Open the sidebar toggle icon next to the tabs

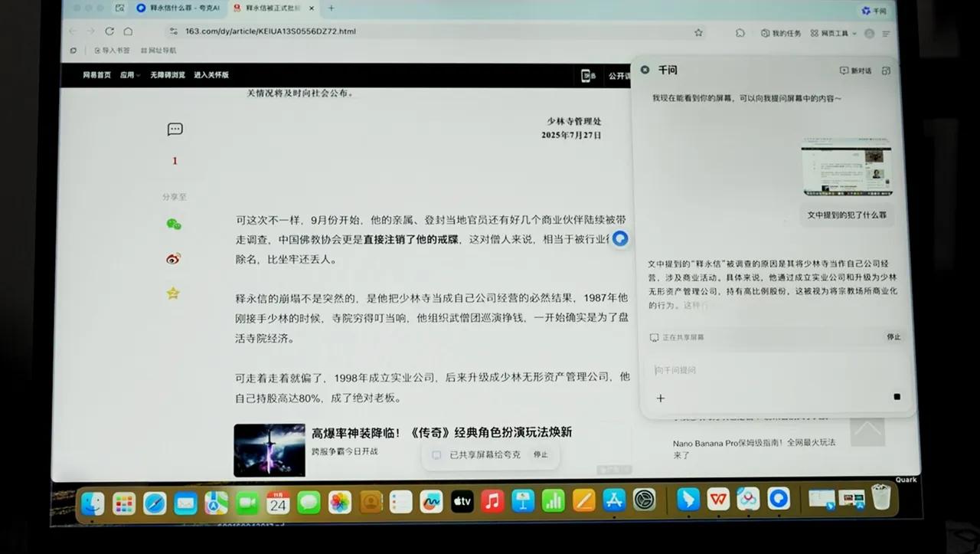(120, 8)
